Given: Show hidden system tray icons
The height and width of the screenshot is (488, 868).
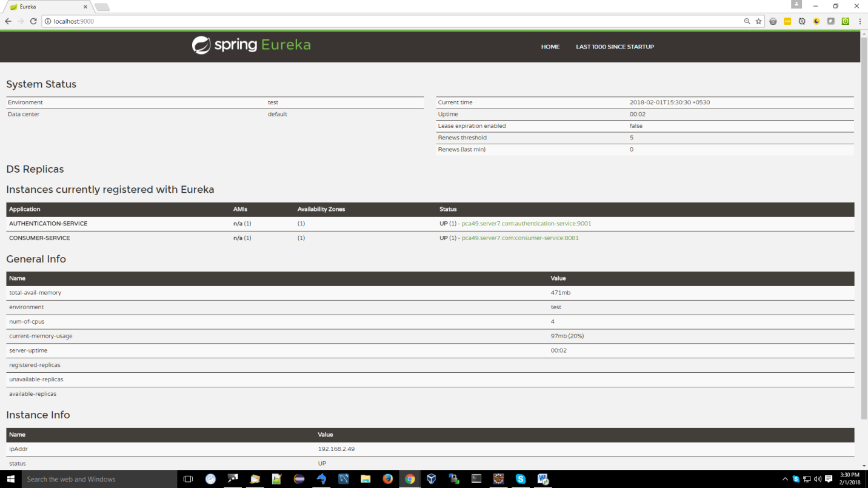Looking at the screenshot, I should coord(786,479).
